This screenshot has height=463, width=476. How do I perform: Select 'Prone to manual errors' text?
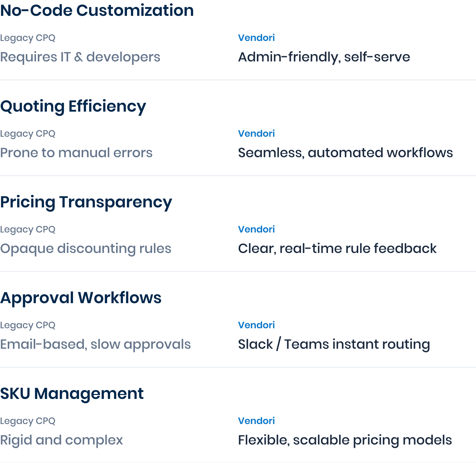[x=76, y=153]
